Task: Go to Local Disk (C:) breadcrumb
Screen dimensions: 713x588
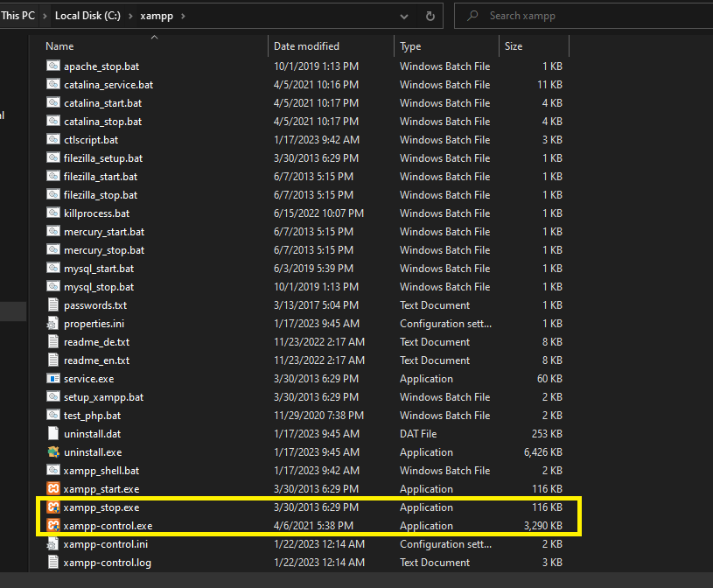Action: [87, 16]
